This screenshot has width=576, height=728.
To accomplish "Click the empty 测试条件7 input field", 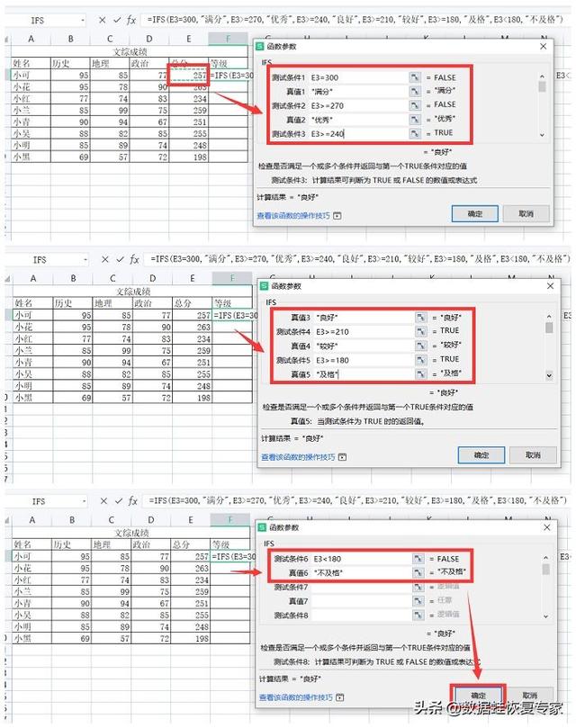I will pyautogui.click(x=362, y=588).
